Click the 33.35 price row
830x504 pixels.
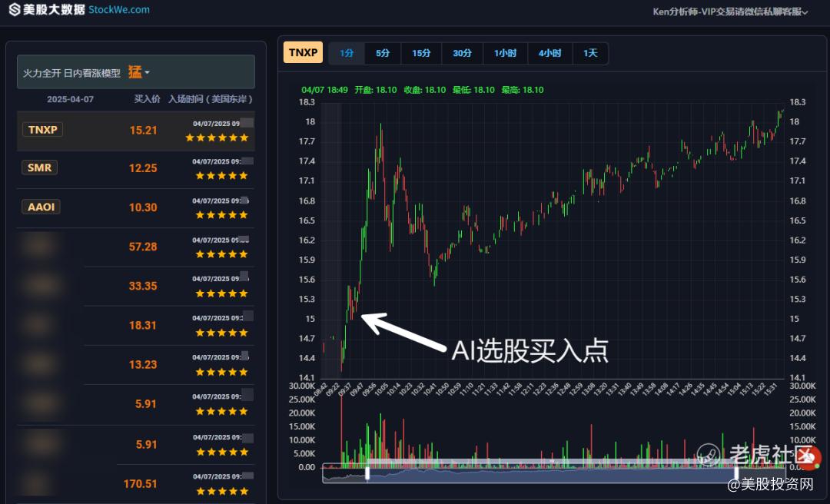pyautogui.click(x=136, y=287)
